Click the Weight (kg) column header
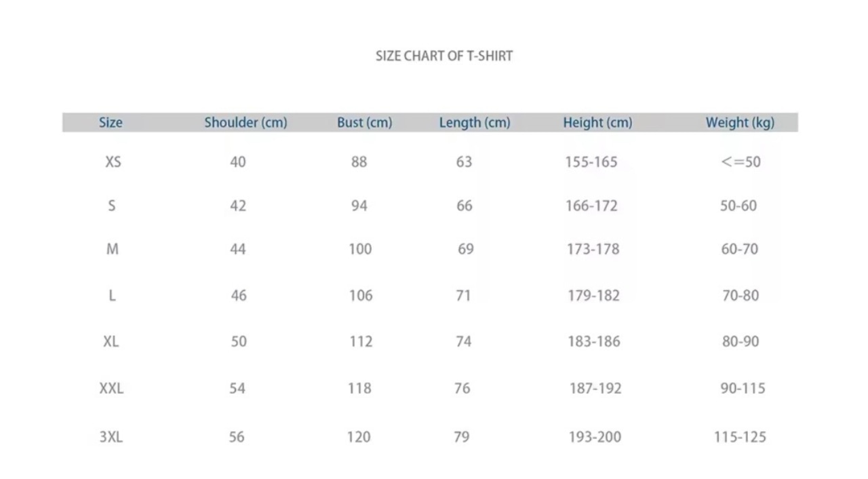 739,123
